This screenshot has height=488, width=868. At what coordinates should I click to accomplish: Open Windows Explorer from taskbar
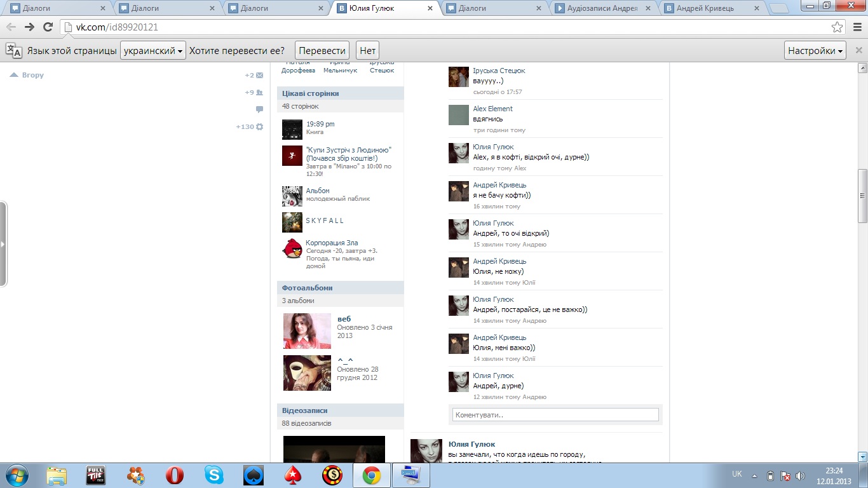click(57, 475)
